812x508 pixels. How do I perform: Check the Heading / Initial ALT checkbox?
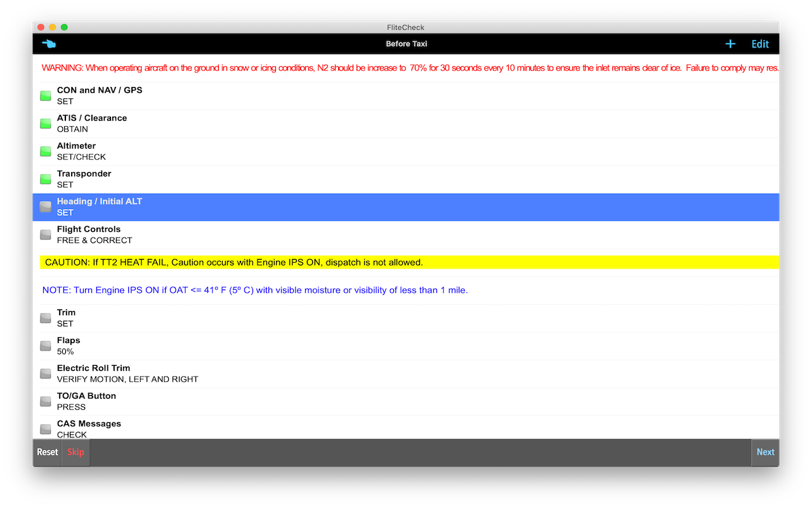click(46, 207)
